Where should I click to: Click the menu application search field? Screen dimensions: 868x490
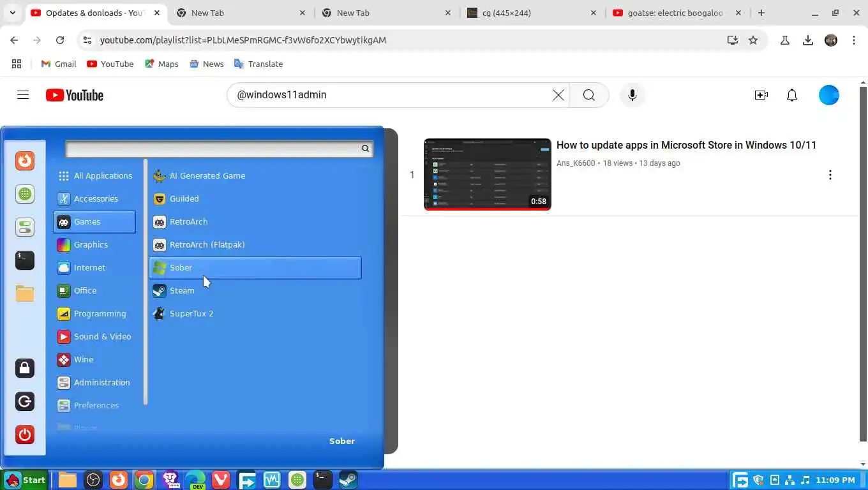[x=219, y=149]
